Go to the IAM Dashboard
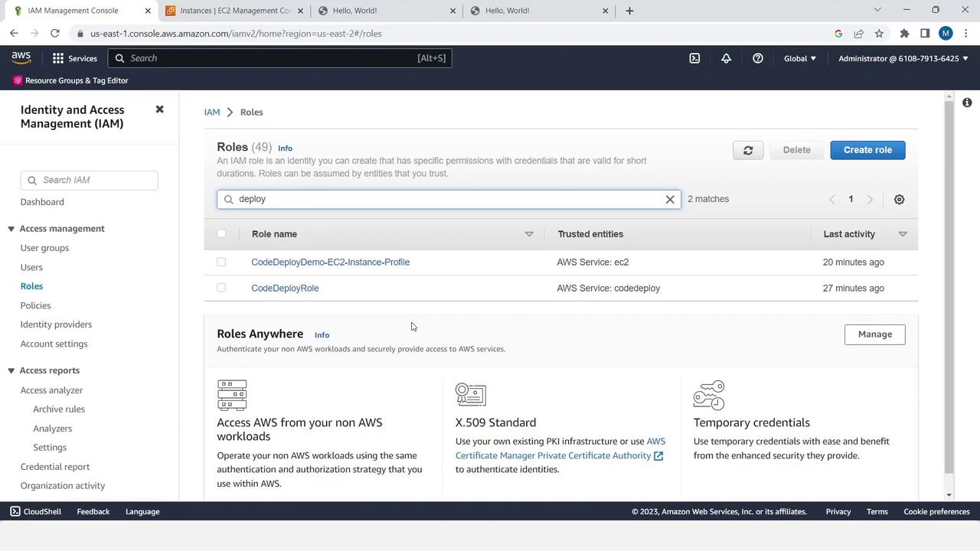Image resolution: width=980 pixels, height=551 pixels. tap(42, 202)
